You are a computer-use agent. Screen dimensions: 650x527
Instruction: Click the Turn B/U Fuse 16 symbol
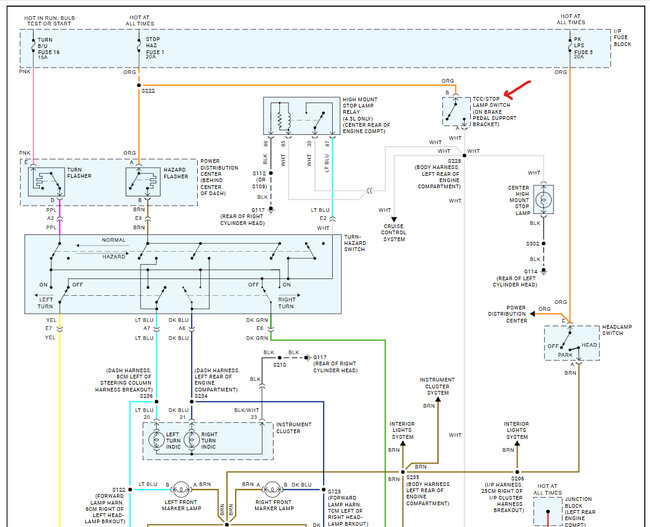[x=33, y=46]
